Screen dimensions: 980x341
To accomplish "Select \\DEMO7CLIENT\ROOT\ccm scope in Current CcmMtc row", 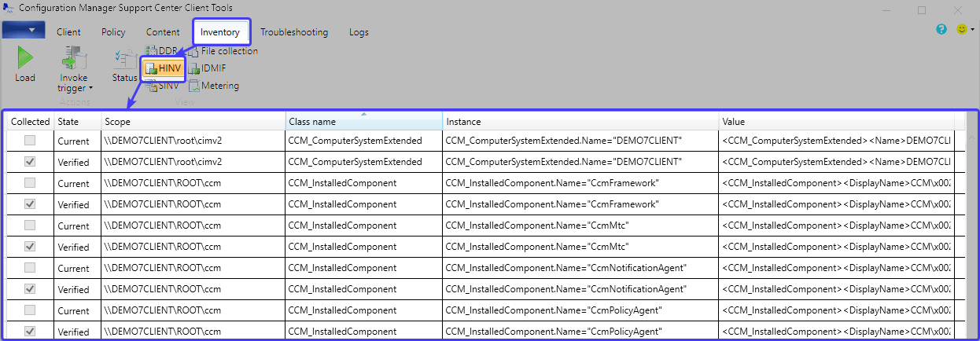I will [x=193, y=225].
